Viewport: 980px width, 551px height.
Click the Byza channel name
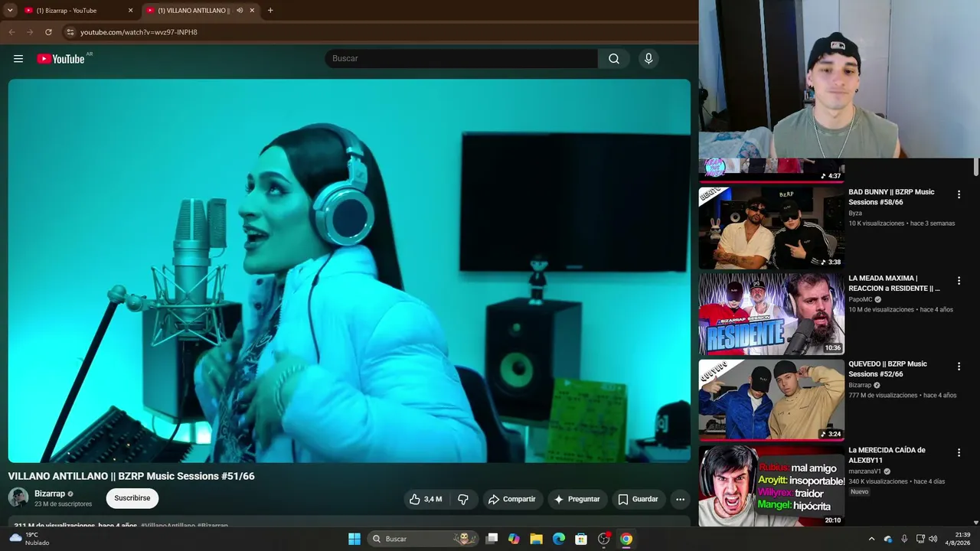(855, 214)
